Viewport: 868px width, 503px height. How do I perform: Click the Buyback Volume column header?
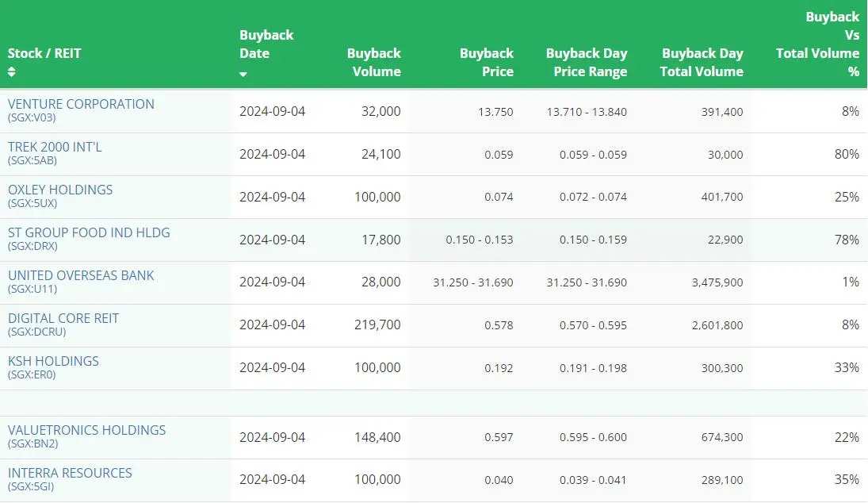click(373, 62)
